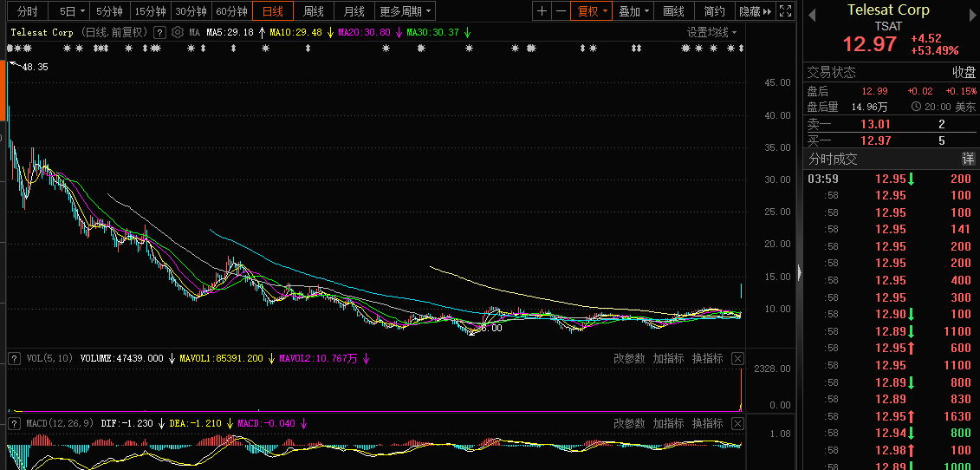Collapse side panel using the divider arrow handle
The image size is (980, 470).
800,272
